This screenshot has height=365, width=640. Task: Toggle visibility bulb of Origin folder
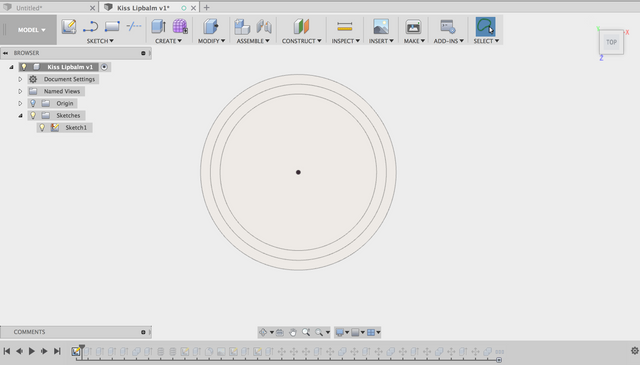click(x=33, y=103)
